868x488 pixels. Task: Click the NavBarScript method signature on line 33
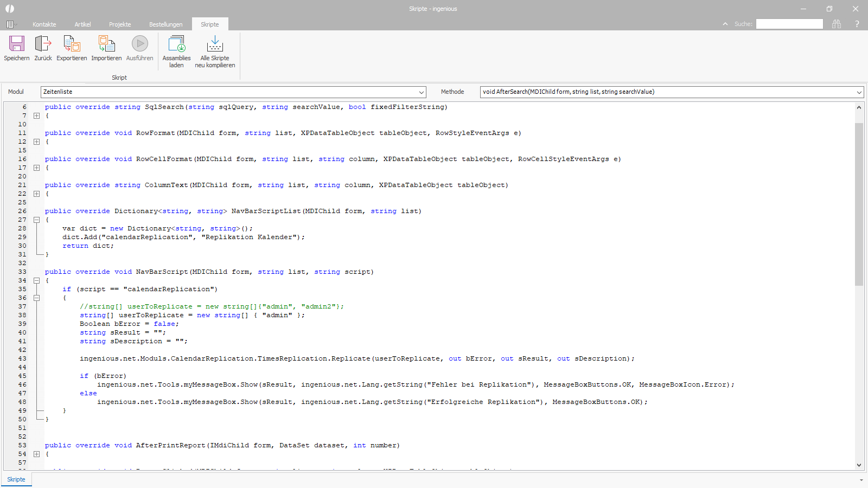209,272
